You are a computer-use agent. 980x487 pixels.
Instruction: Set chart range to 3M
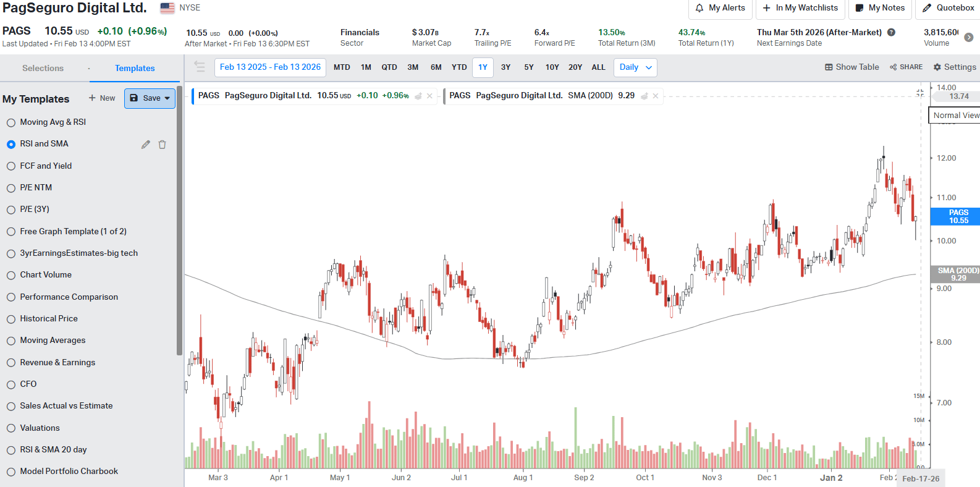click(413, 67)
